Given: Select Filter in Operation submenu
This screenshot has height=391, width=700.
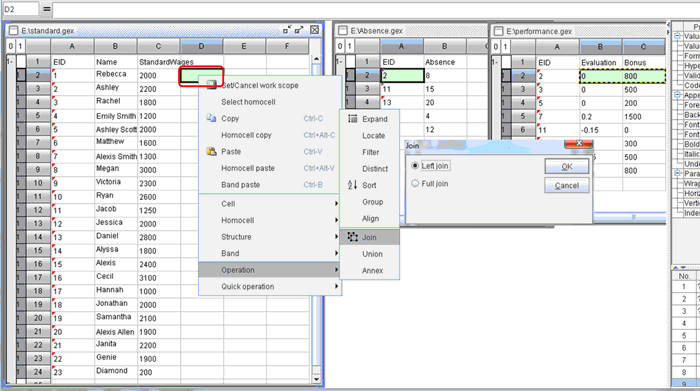Looking at the screenshot, I should click(371, 152).
